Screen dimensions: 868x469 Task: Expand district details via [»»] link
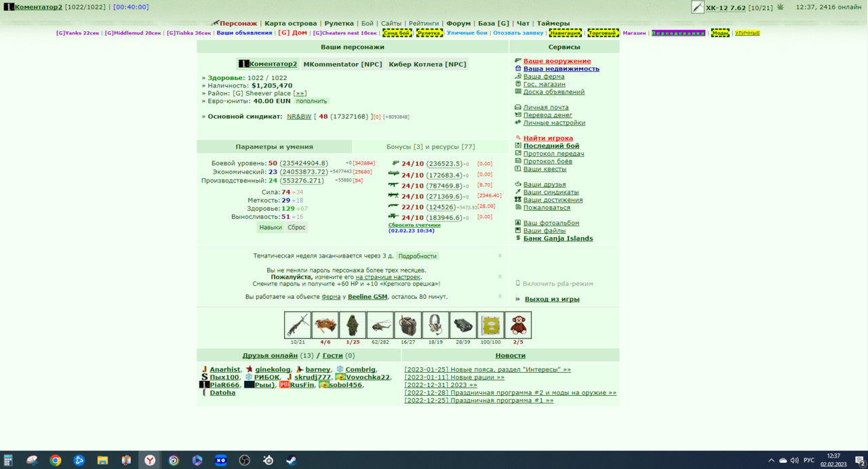300,94
